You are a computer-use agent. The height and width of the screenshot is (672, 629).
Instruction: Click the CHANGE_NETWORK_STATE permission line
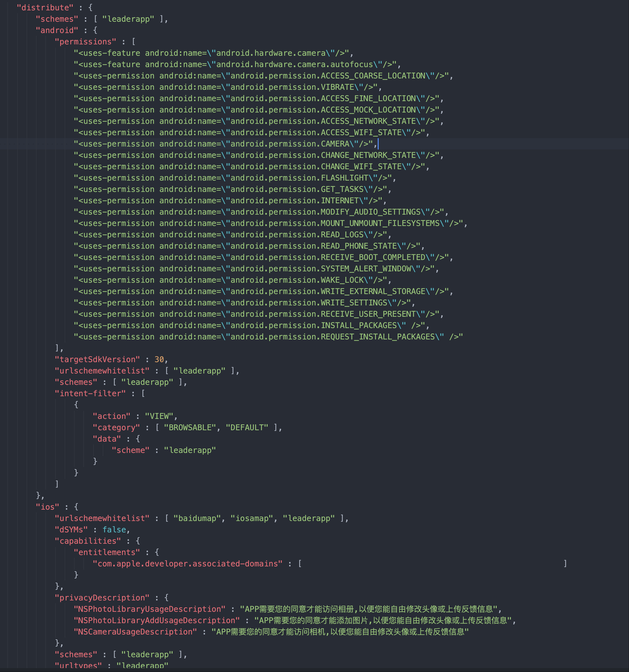tap(258, 155)
